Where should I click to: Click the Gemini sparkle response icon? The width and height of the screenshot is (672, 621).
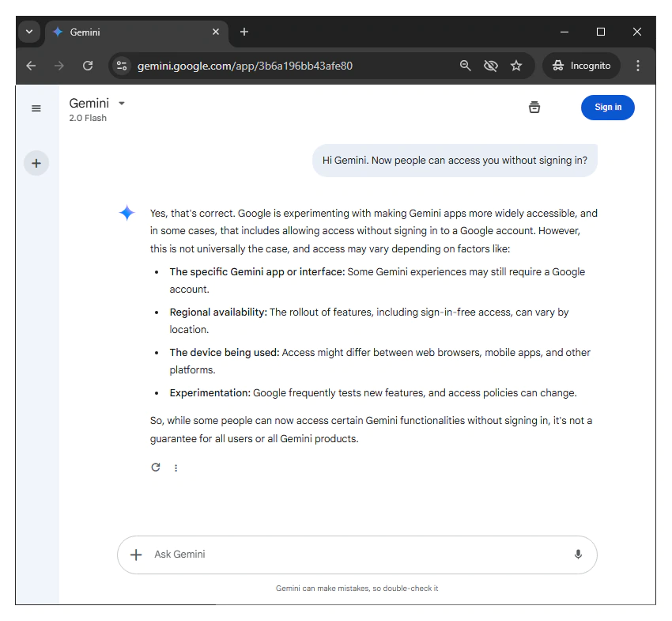pos(126,213)
